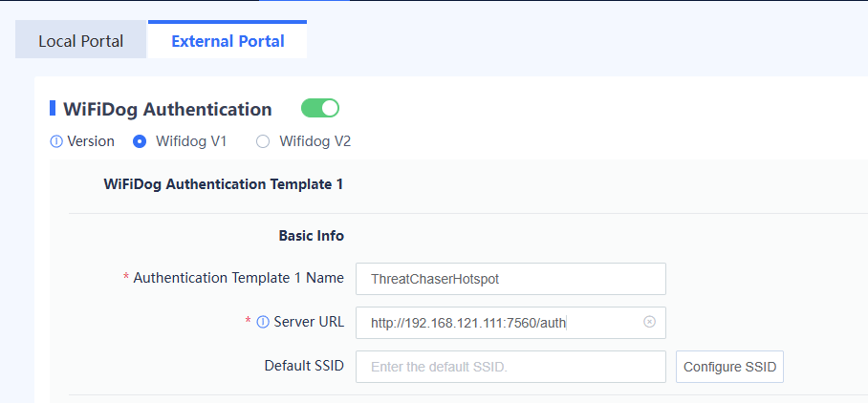Image resolution: width=868 pixels, height=403 pixels.
Task: Click into the Authentication Template 1 Name field
Action: 510,279
